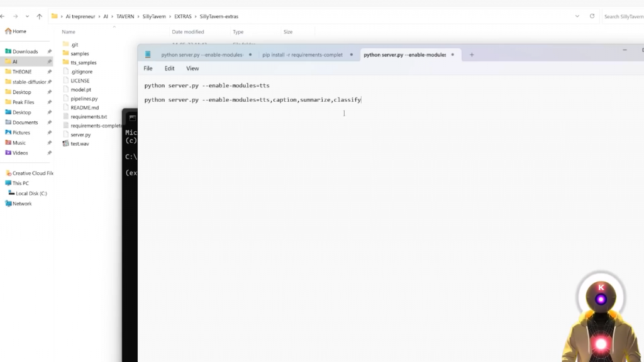Open stable-diffusion folder in sidebar
Viewport: 644px width, 362px height.
tap(25, 82)
